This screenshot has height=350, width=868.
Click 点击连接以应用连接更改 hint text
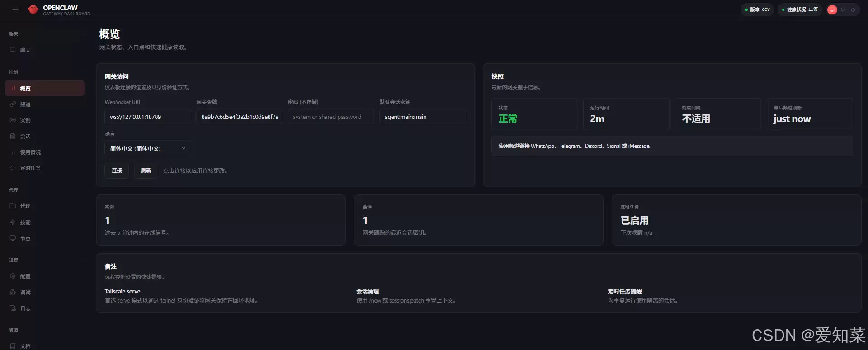[x=195, y=170]
